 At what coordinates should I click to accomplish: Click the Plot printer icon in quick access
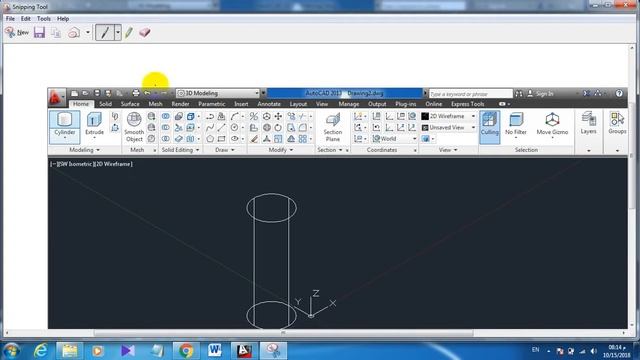click(136, 93)
